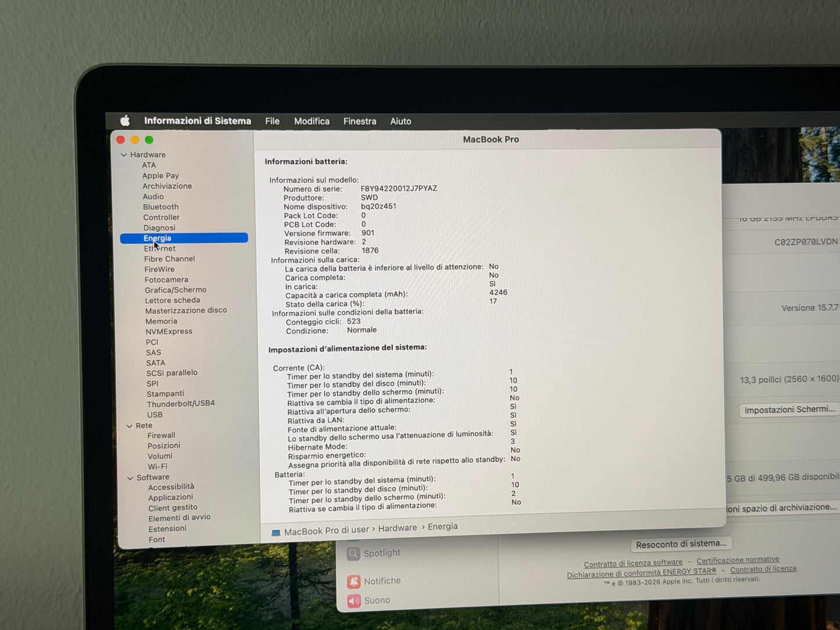The height and width of the screenshot is (630, 840).
Task: Open the Apple menu
Action: tap(125, 121)
